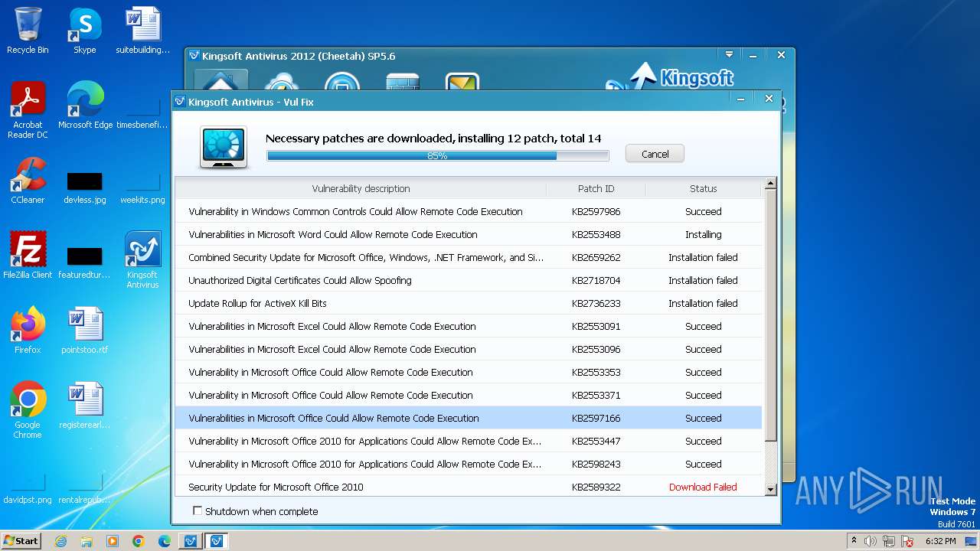This screenshot has height=551, width=980.
Task: Launch CCleaner desktop shortcut
Action: 28,181
